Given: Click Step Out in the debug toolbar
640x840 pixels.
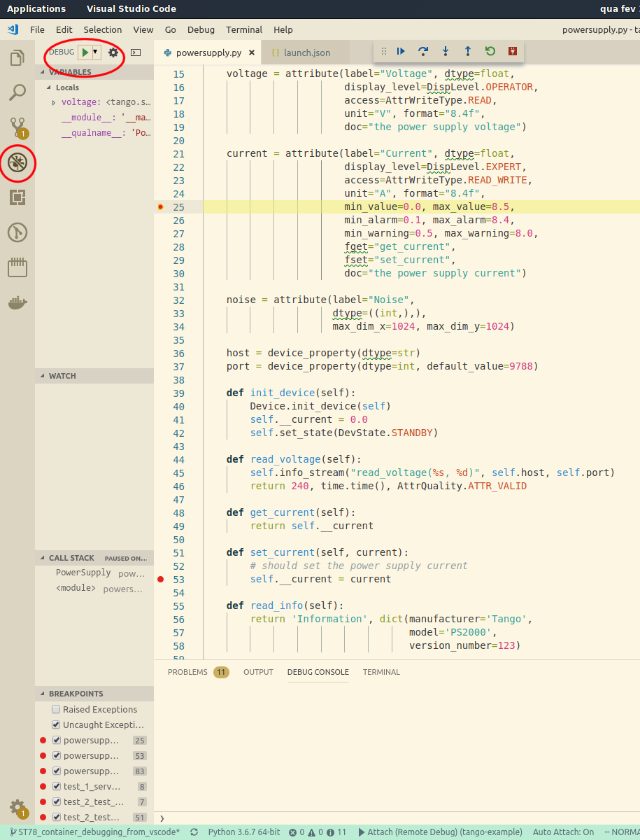Looking at the screenshot, I should pyautogui.click(x=468, y=51).
